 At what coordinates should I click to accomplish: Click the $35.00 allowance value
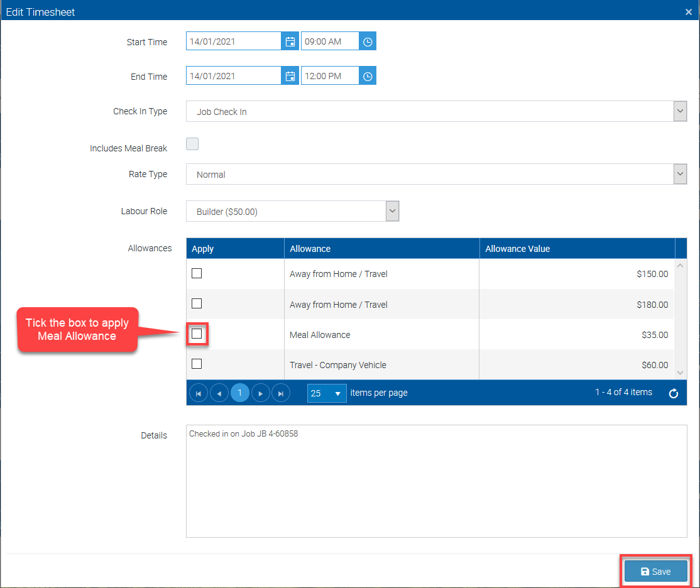pos(655,335)
